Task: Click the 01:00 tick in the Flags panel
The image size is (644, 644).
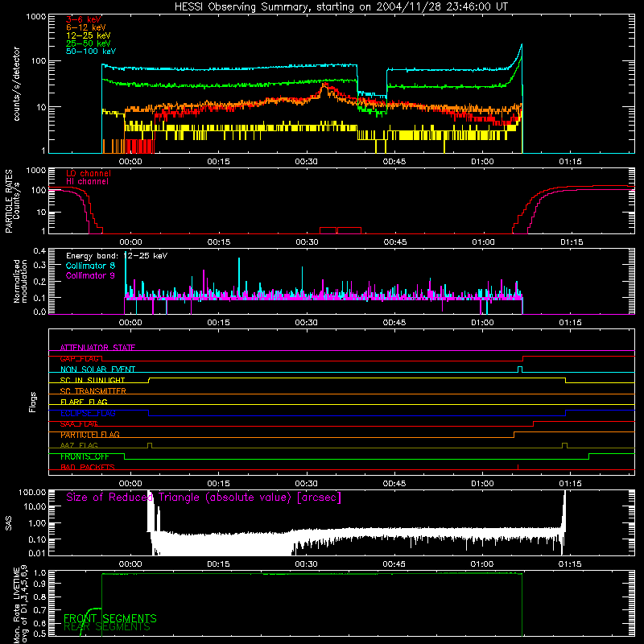Action: coord(482,484)
